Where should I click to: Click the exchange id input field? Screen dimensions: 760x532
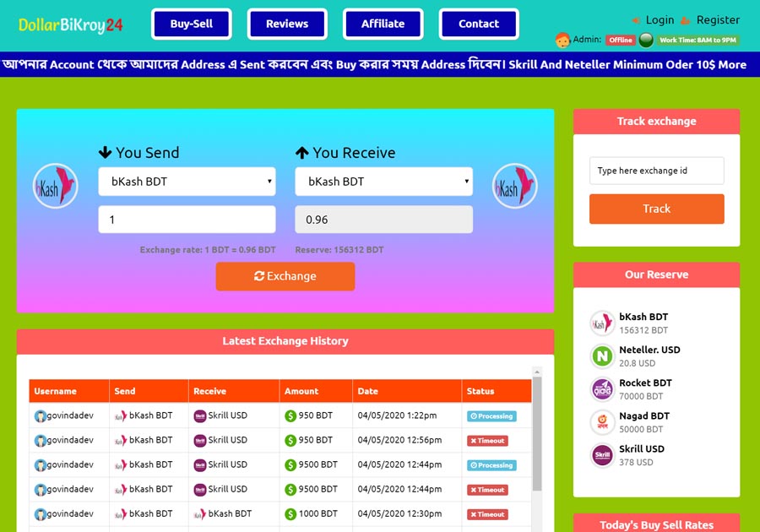(656, 171)
